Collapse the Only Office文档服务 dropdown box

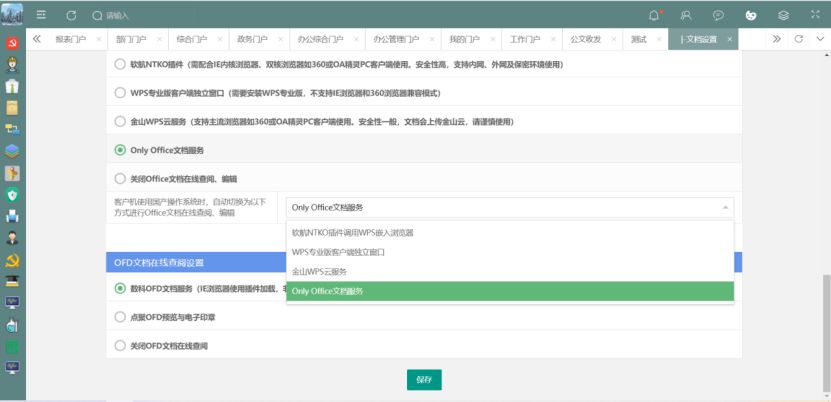point(509,207)
